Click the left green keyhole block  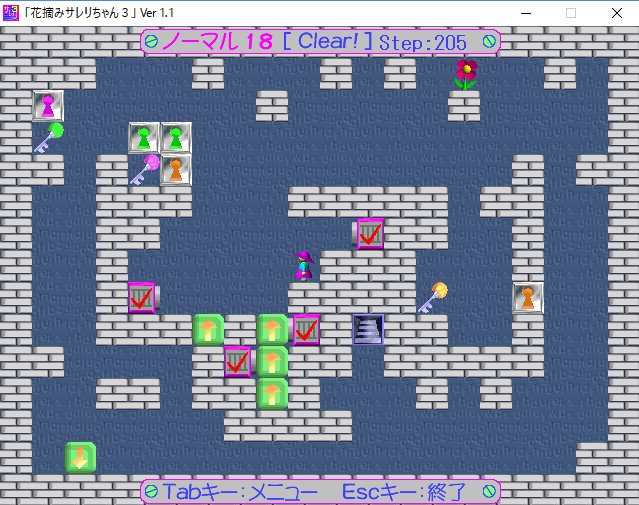(x=144, y=137)
